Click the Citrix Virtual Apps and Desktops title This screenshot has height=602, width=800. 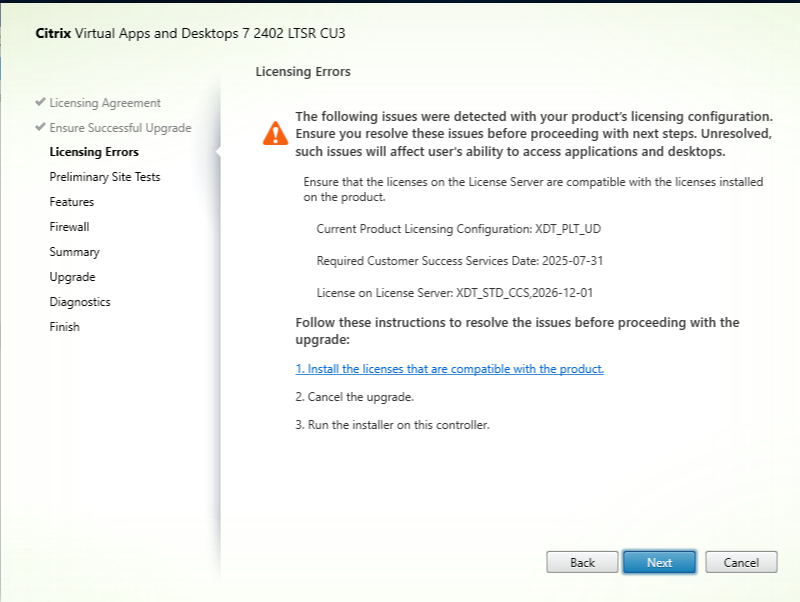tap(191, 33)
